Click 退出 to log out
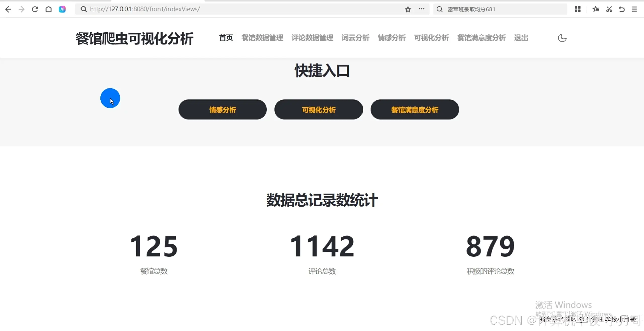Image resolution: width=644 pixels, height=331 pixels. click(x=521, y=38)
